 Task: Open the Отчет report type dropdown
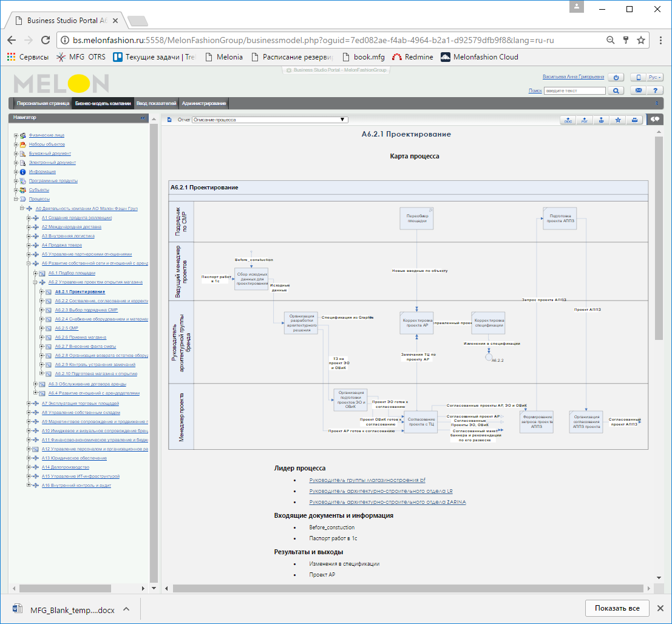pos(269,120)
